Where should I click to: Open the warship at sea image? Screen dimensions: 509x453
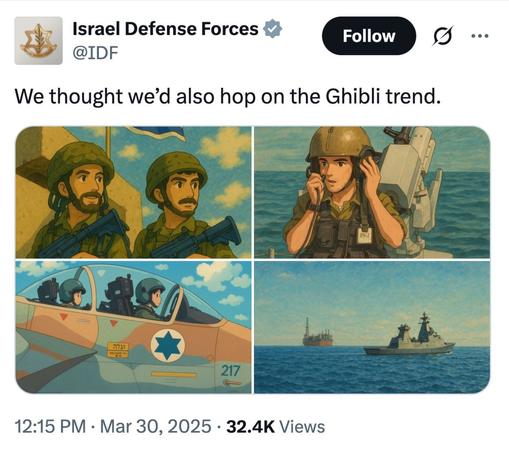pos(372,327)
